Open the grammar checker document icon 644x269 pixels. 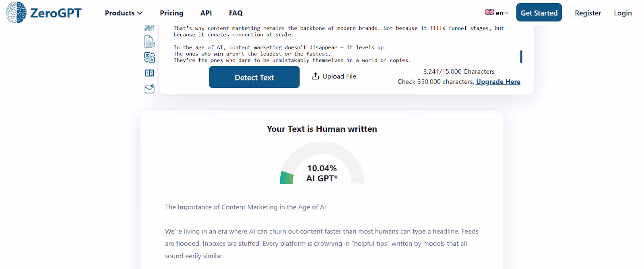(x=149, y=41)
